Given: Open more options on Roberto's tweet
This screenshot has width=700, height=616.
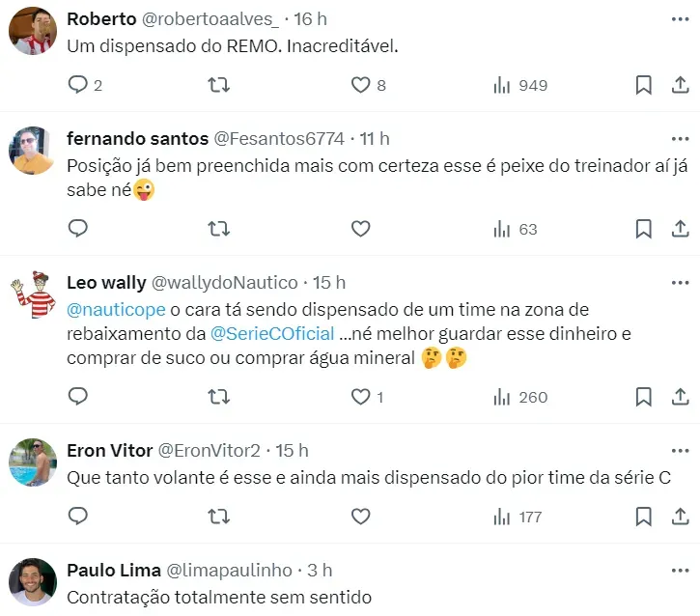Looking at the screenshot, I should pos(679,19).
